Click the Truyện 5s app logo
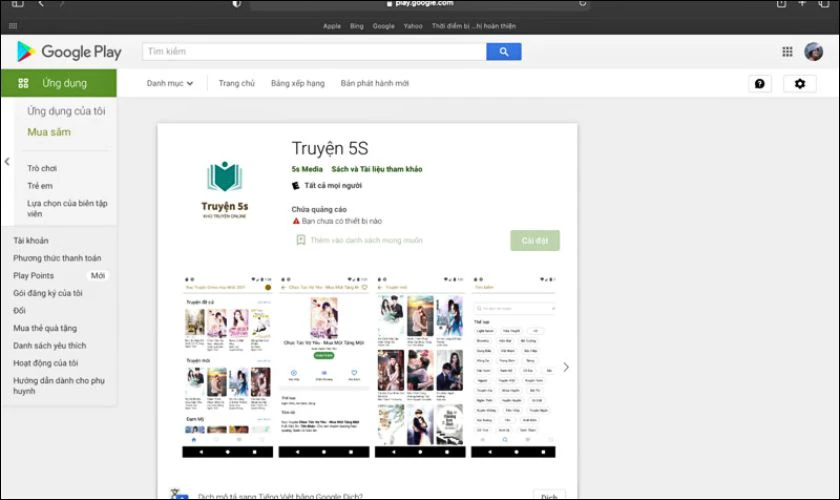This screenshot has height=500, width=840. [x=224, y=189]
